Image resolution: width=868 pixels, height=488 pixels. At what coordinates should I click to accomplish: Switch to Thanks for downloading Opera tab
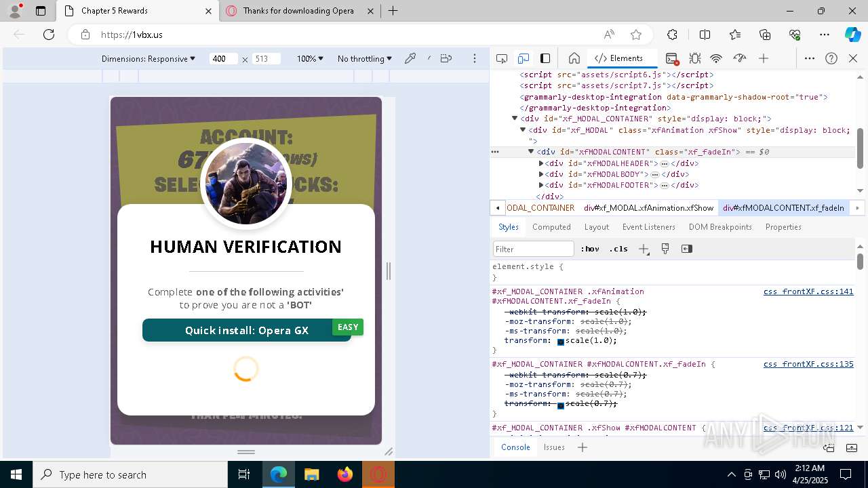pyautogui.click(x=298, y=11)
